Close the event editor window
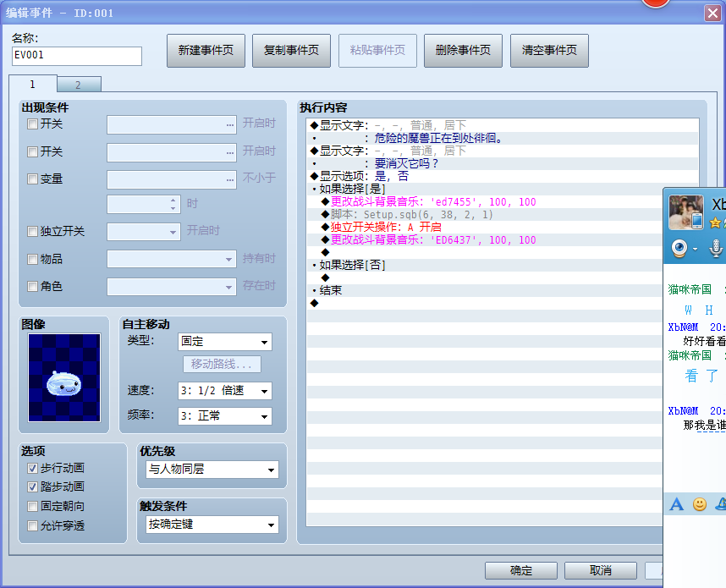Viewport: 726px width, 588px height. pos(712,13)
